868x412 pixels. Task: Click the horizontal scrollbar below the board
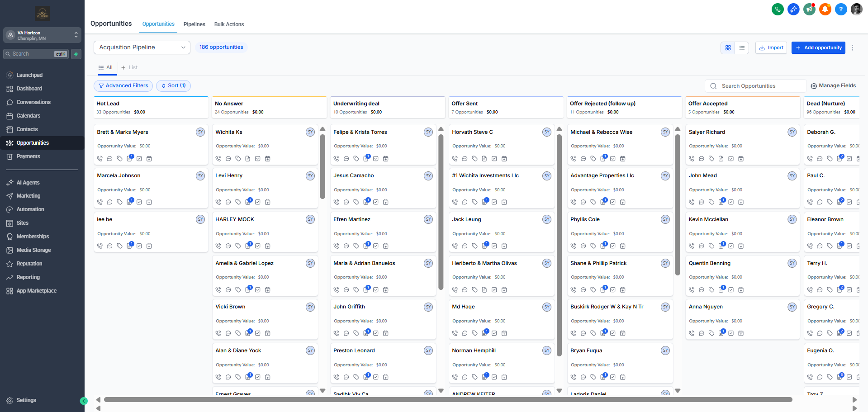448,400
